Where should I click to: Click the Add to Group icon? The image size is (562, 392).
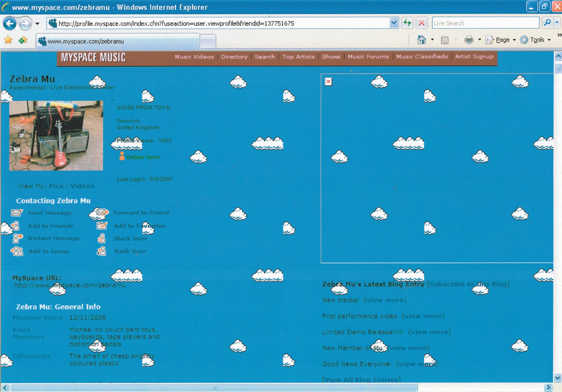[17, 251]
